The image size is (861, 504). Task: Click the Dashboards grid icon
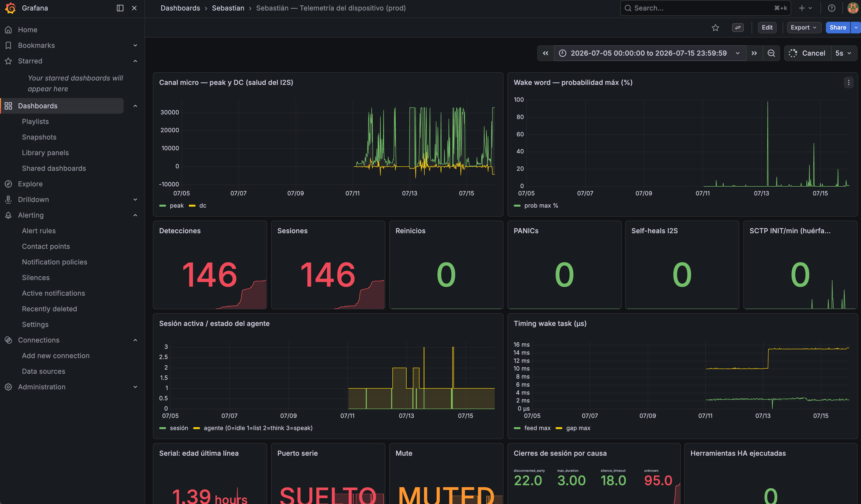[x=9, y=106]
